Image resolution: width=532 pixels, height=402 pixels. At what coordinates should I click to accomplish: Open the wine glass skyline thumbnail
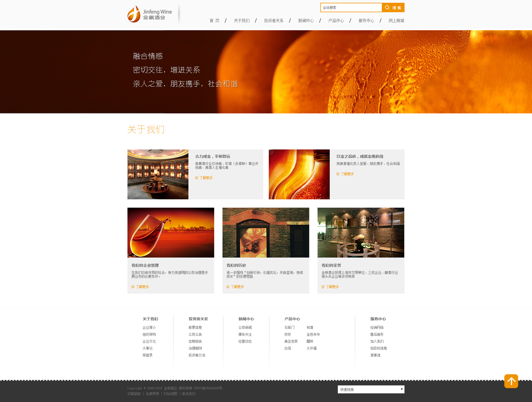click(171, 233)
